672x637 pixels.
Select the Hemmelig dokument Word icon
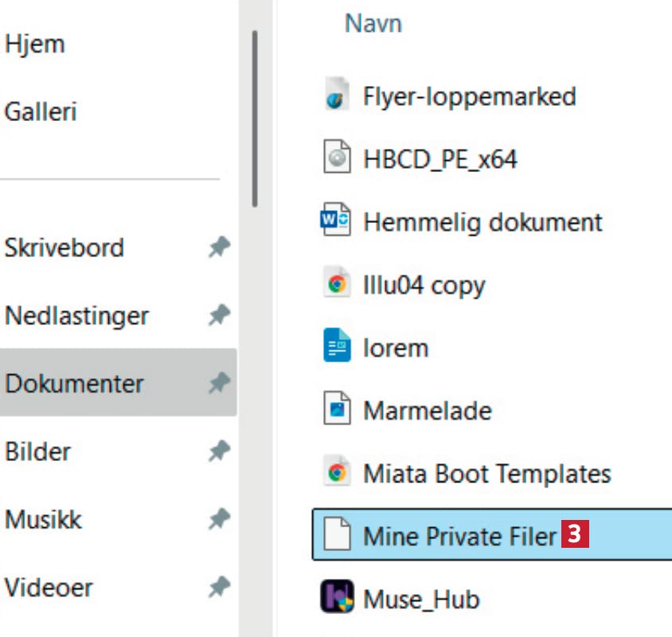336,220
